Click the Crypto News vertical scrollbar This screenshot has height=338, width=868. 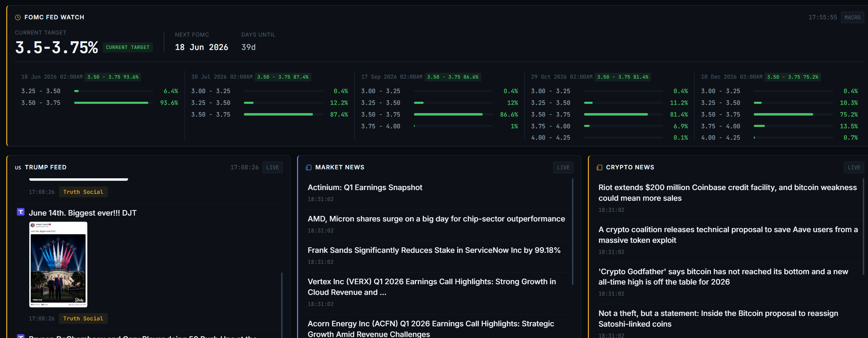pos(864,226)
